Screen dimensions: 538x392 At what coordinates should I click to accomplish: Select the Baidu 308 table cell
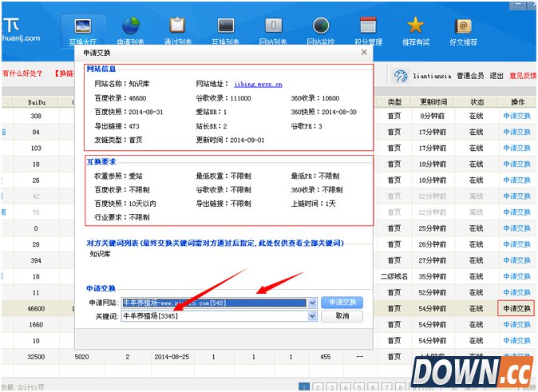pyautogui.click(x=36, y=116)
